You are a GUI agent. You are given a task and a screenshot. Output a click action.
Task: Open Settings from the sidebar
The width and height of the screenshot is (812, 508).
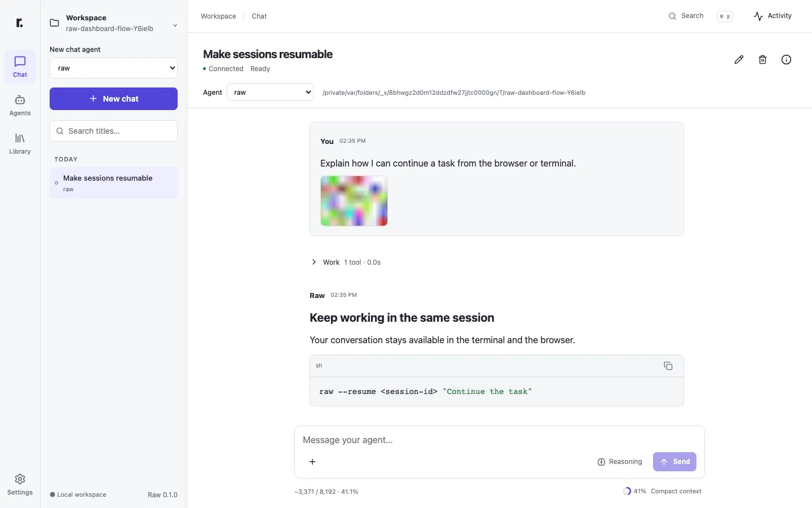tap(20, 484)
